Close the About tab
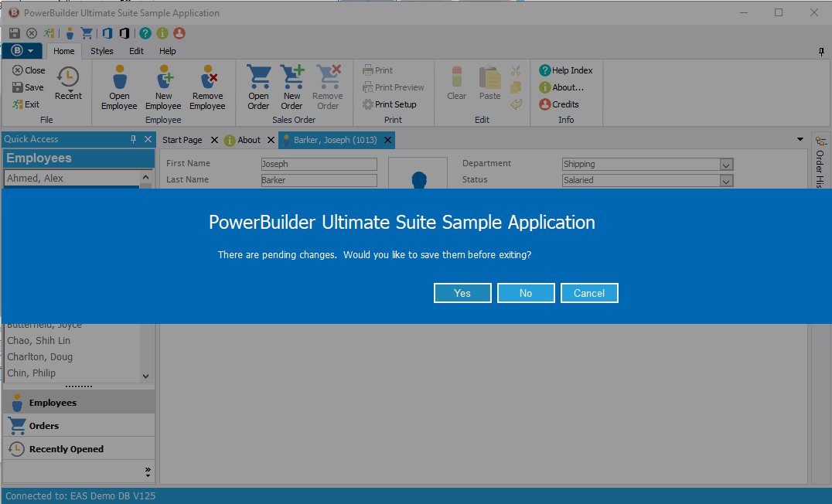The width and height of the screenshot is (832, 504). 271,140
